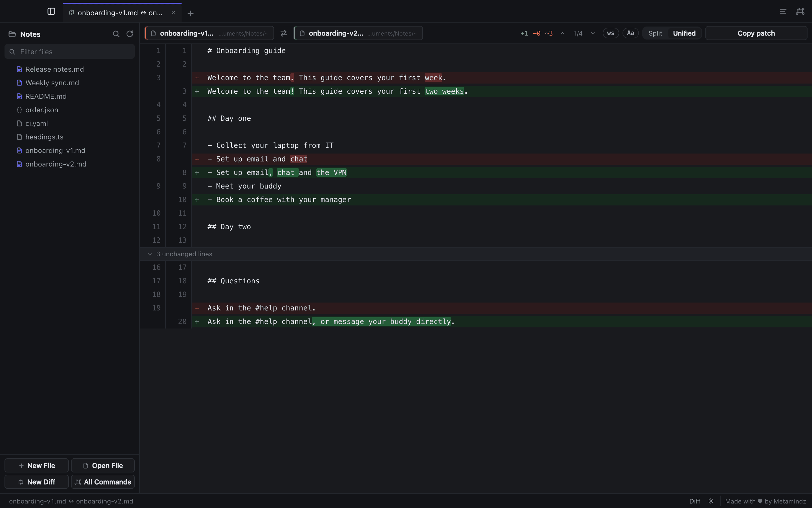Click the '## Questions' line
The width and height of the screenshot is (812, 508).
pyautogui.click(x=233, y=281)
